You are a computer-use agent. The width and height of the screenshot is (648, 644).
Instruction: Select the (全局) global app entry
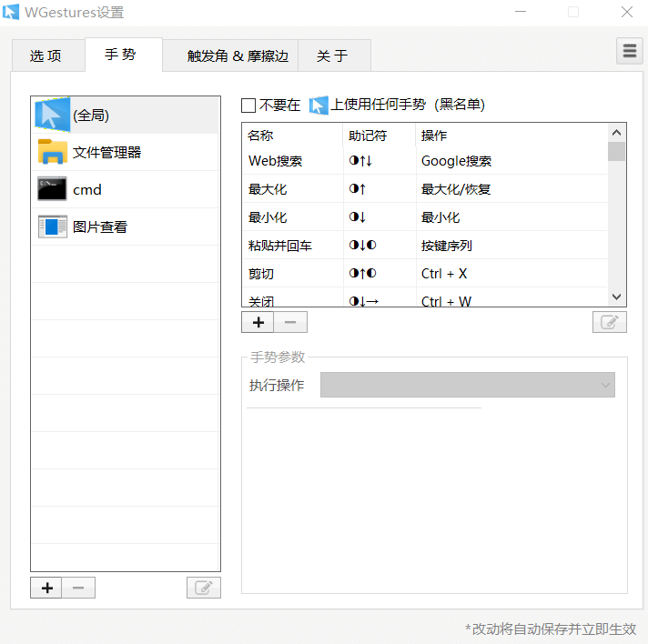point(125,116)
